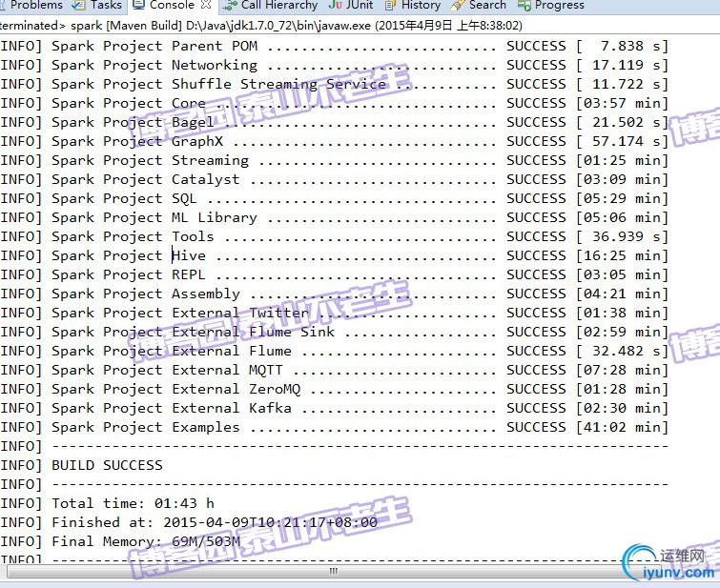
Task: Click the History tab icon
Action: click(x=391, y=6)
